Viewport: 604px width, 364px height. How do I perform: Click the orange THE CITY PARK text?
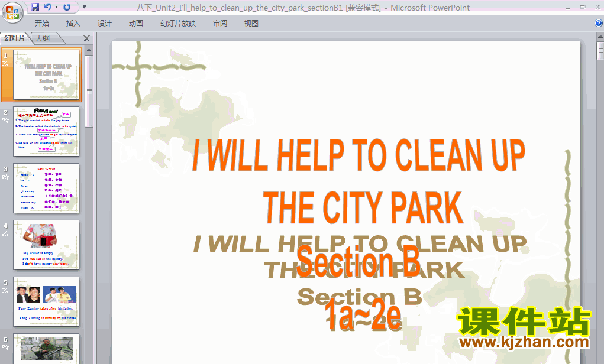[363, 207]
